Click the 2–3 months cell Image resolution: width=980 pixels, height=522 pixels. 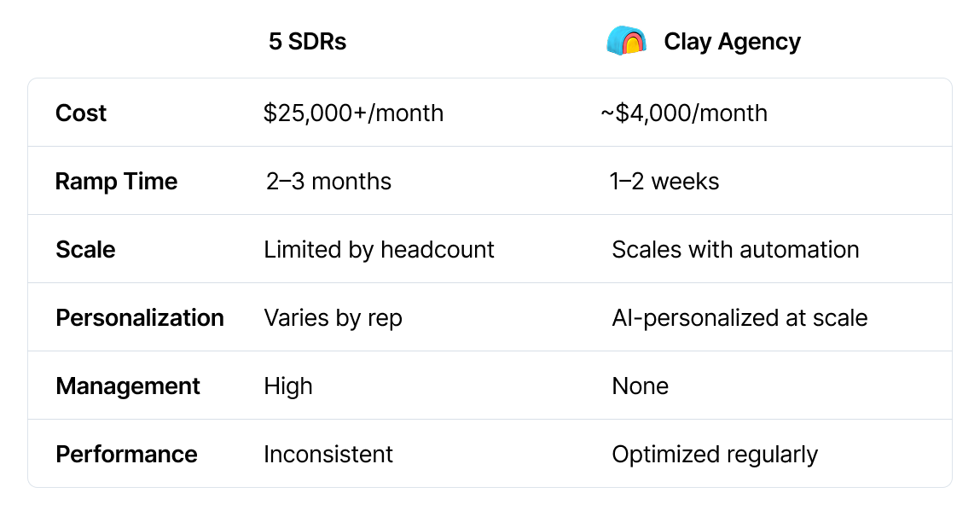pyautogui.click(x=328, y=182)
